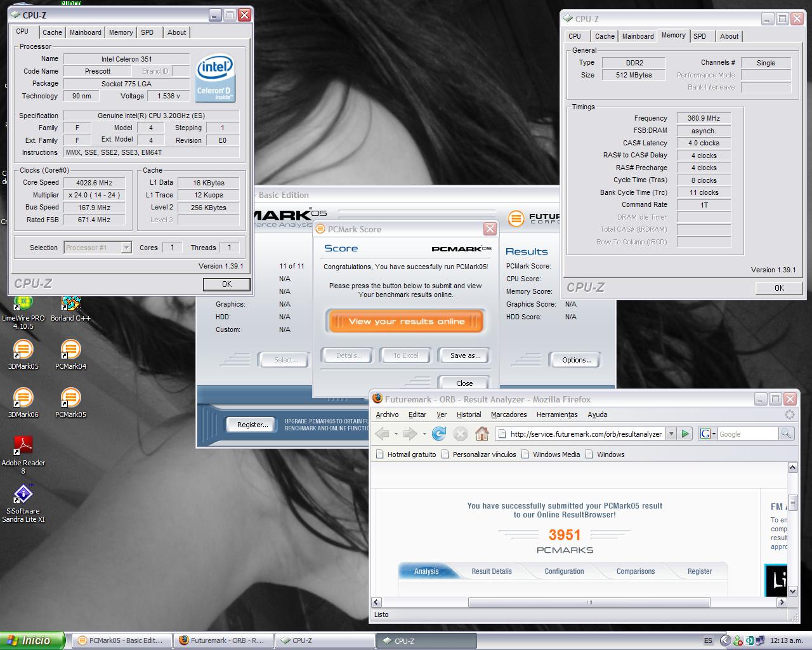Screen dimensions: 812x650
Task: Open SiSoftware Sandra Lite XI icon
Action: 23,503
